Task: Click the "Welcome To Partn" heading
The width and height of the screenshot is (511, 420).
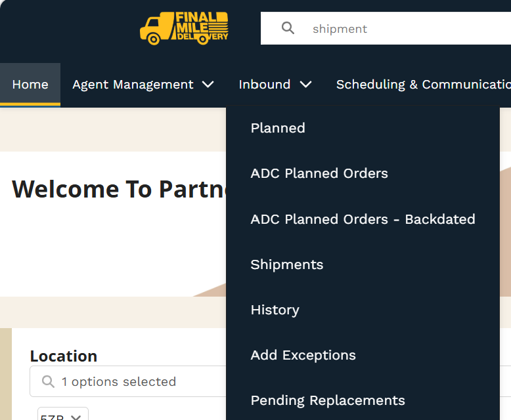Action: (119, 189)
